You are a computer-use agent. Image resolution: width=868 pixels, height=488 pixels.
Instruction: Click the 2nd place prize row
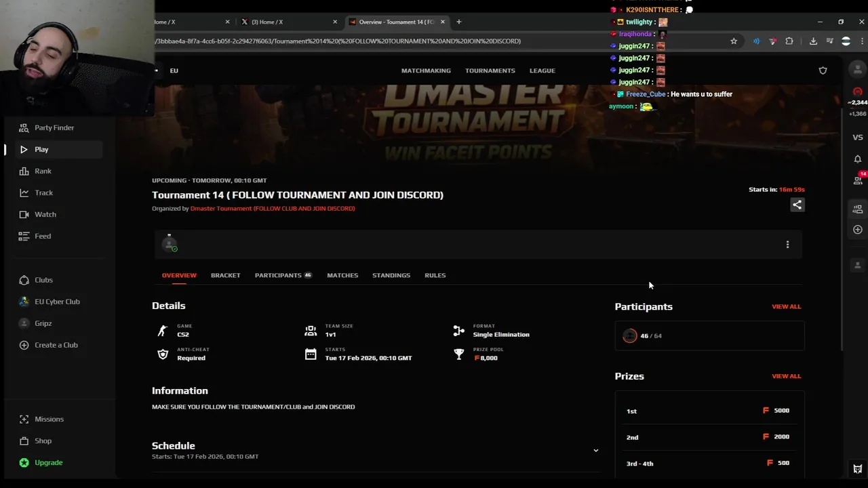click(x=709, y=437)
